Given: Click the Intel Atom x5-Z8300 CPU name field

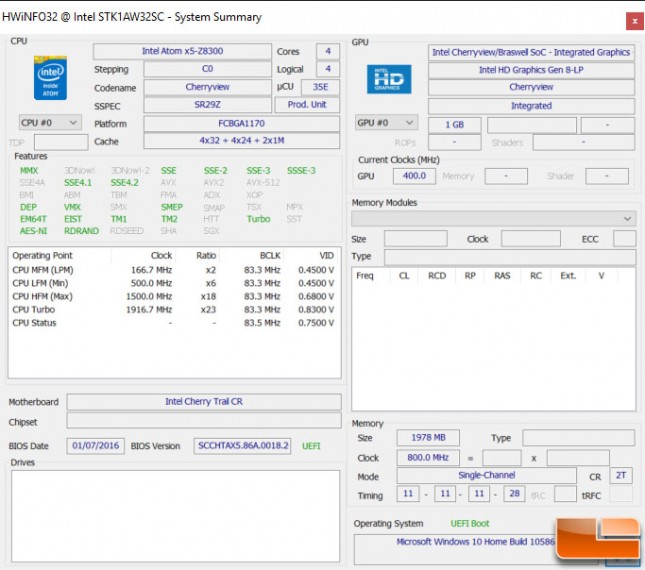Looking at the screenshot, I should (x=182, y=51).
